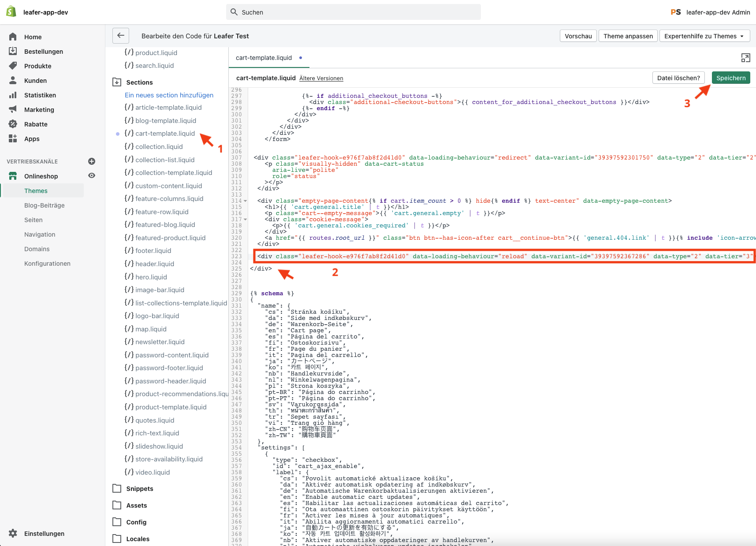The width and height of the screenshot is (756, 546).
Task: Select the Bestellungen orders icon
Action: point(13,51)
